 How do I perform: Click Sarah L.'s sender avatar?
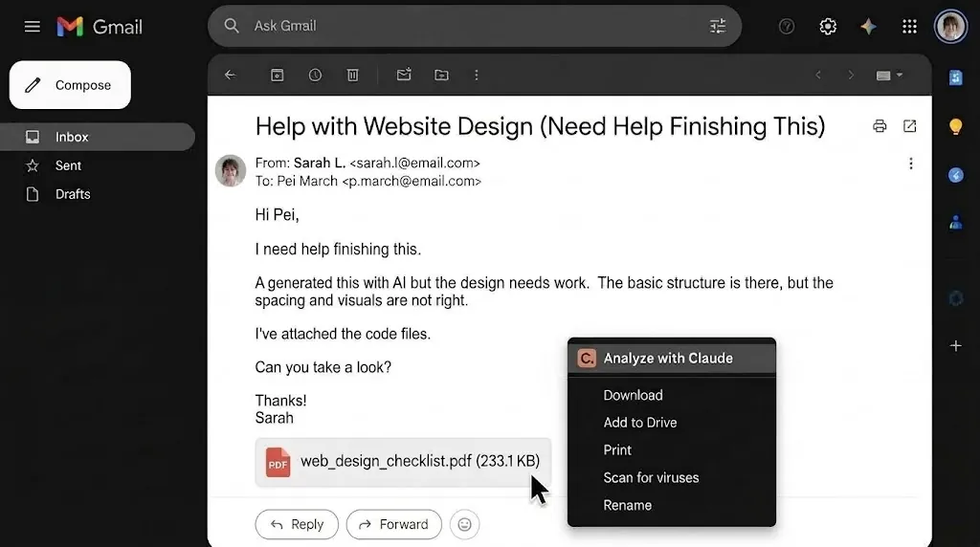[231, 170]
